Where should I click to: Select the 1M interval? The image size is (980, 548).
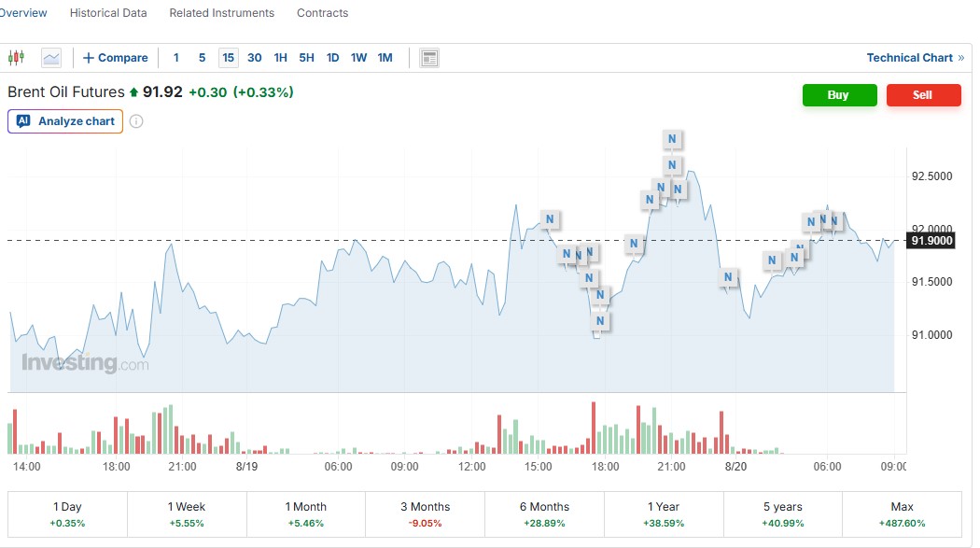[385, 58]
